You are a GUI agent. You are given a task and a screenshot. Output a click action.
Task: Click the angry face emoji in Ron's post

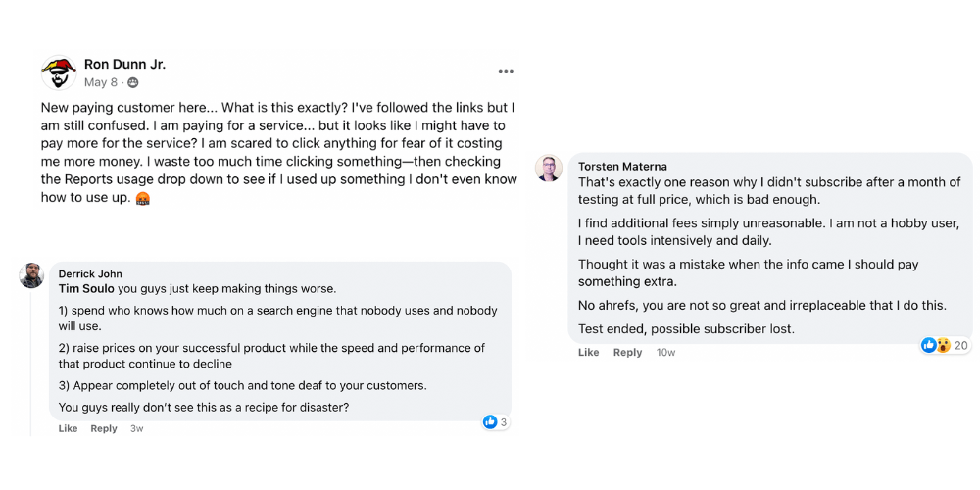click(143, 199)
